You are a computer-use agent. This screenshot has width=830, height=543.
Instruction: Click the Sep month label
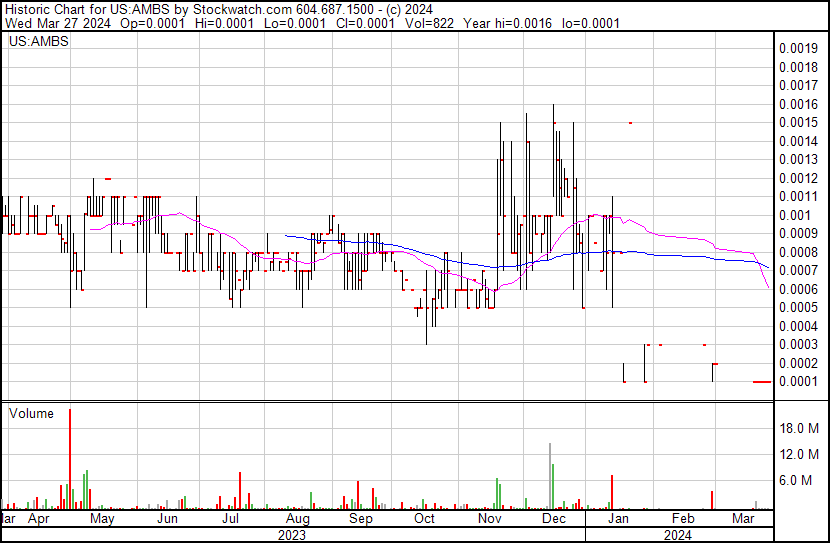[360, 519]
